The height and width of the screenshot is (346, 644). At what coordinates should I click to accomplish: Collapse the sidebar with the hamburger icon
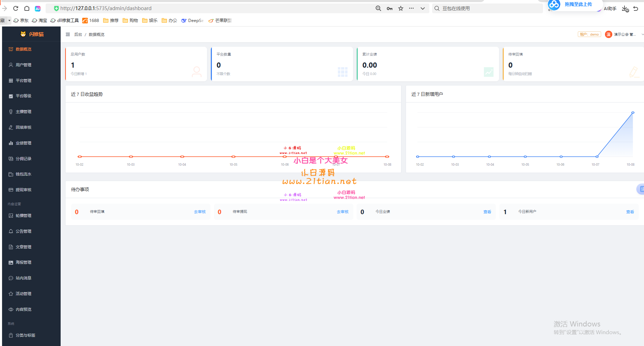click(68, 35)
